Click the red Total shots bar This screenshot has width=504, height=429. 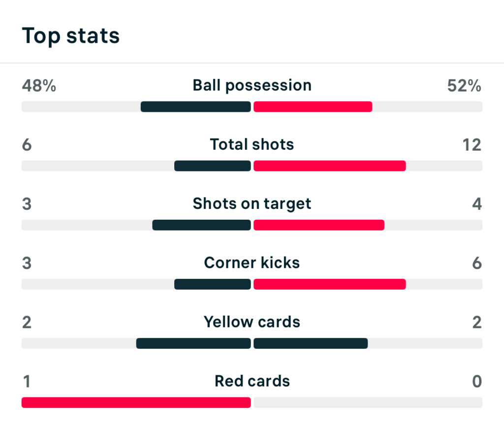[x=329, y=166]
